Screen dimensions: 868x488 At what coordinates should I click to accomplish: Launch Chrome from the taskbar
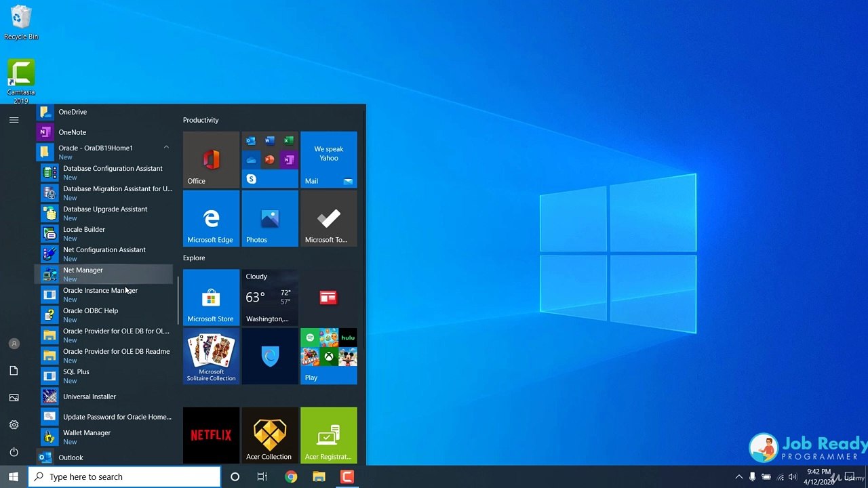pyautogui.click(x=291, y=476)
